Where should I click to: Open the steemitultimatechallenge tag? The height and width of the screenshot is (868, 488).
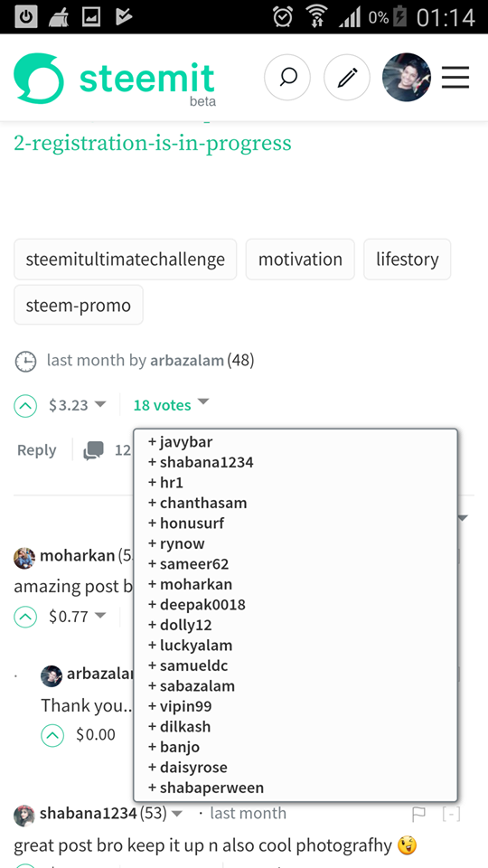[125, 259]
